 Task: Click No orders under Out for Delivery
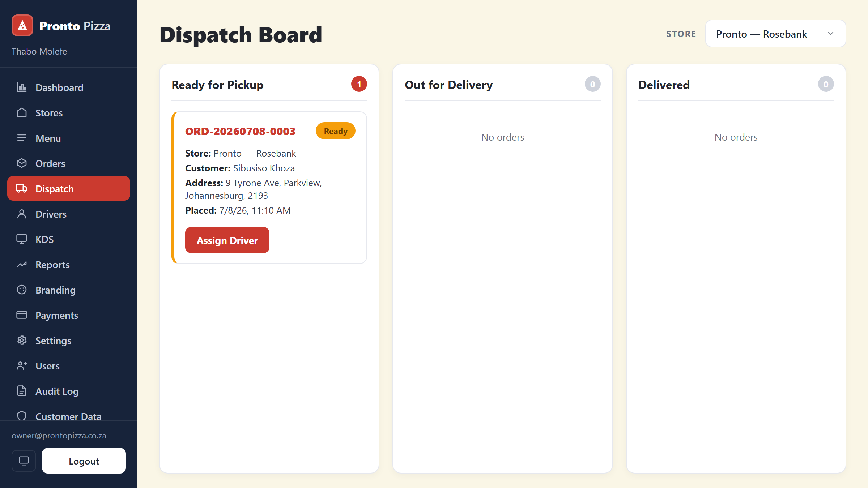(x=503, y=137)
